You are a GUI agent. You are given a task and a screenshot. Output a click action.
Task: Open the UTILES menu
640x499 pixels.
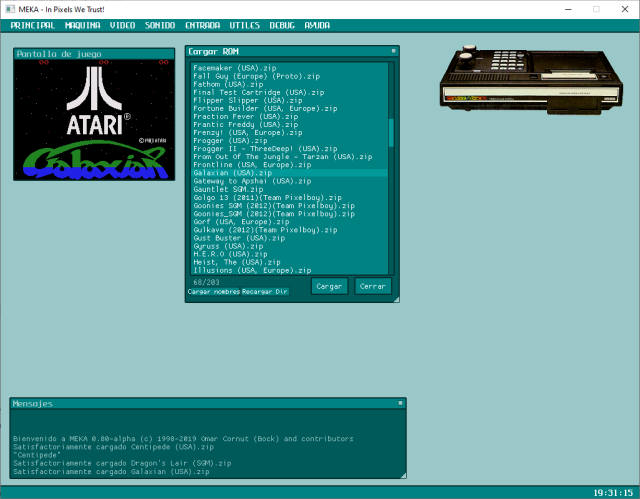[244, 25]
